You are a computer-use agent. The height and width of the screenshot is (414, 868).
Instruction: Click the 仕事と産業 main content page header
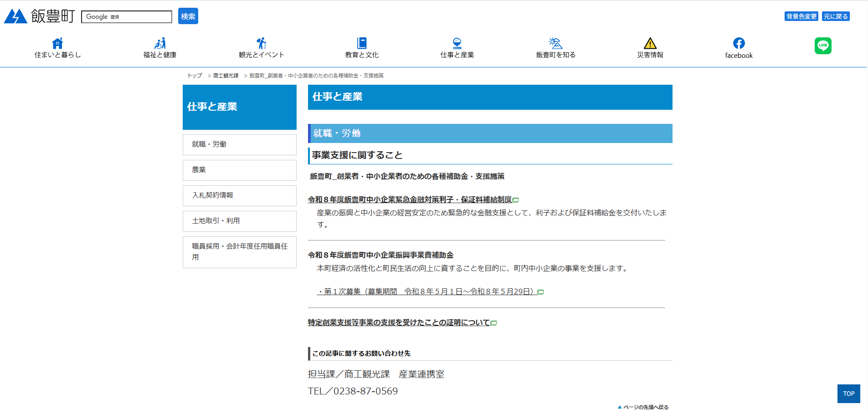click(x=490, y=97)
